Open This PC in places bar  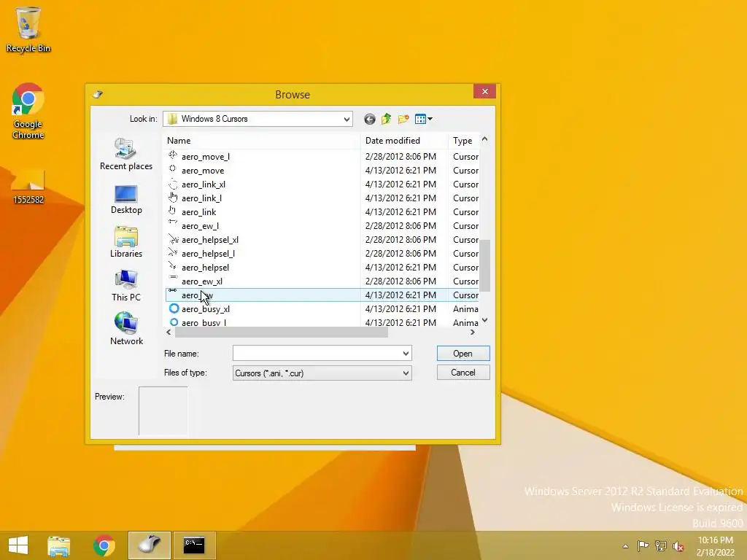[126, 286]
